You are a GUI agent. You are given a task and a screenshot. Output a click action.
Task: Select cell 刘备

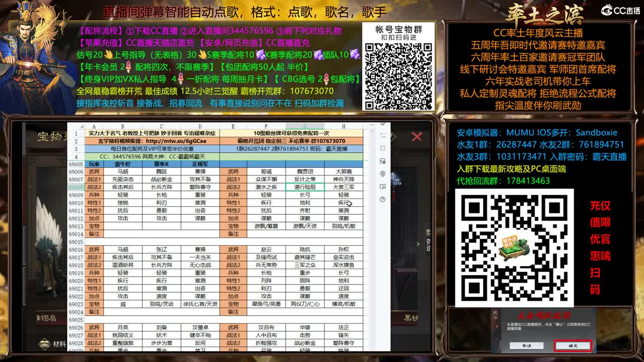point(162,327)
